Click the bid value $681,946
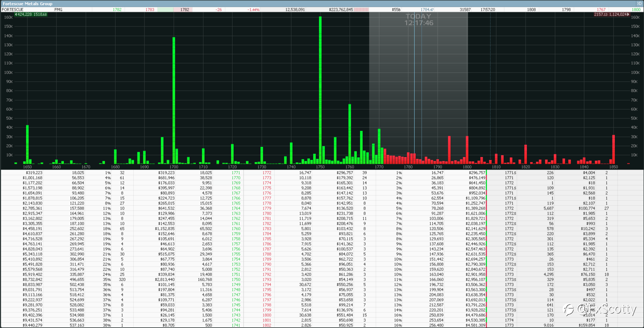The height and width of the screenshot is (328, 644). tap(166, 178)
